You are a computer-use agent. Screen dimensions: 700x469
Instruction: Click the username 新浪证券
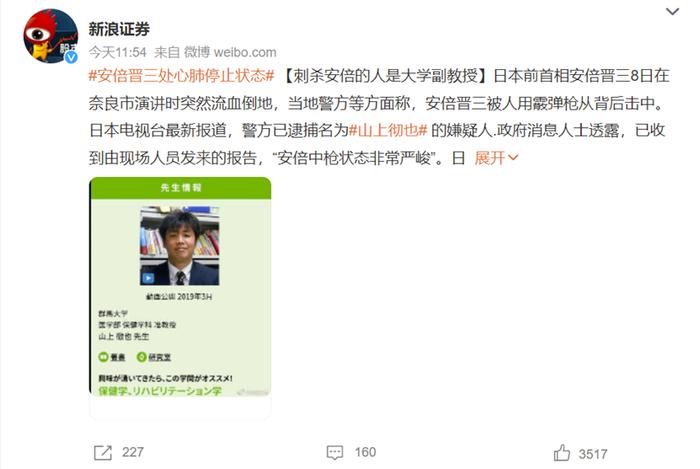click(119, 29)
